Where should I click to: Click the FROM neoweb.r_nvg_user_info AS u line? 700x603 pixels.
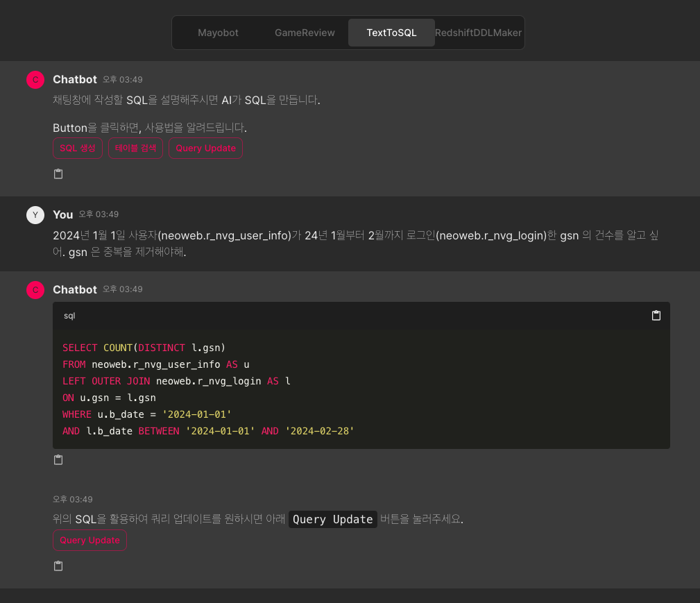point(156,364)
